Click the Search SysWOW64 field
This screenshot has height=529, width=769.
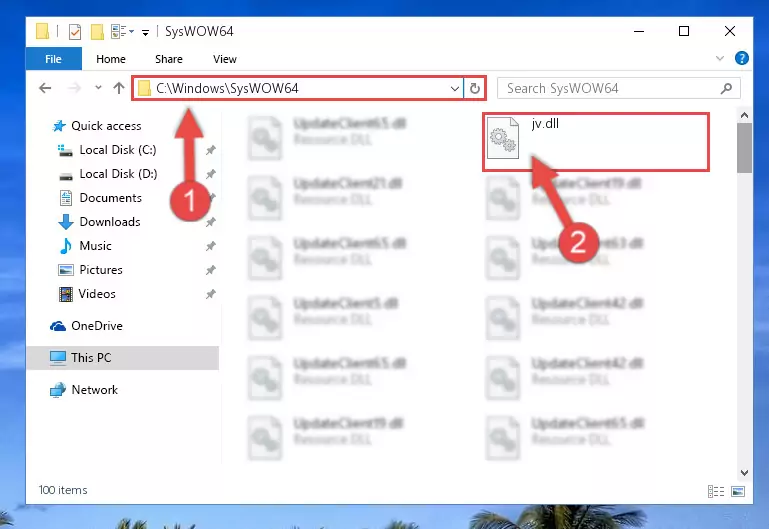[x=618, y=89]
